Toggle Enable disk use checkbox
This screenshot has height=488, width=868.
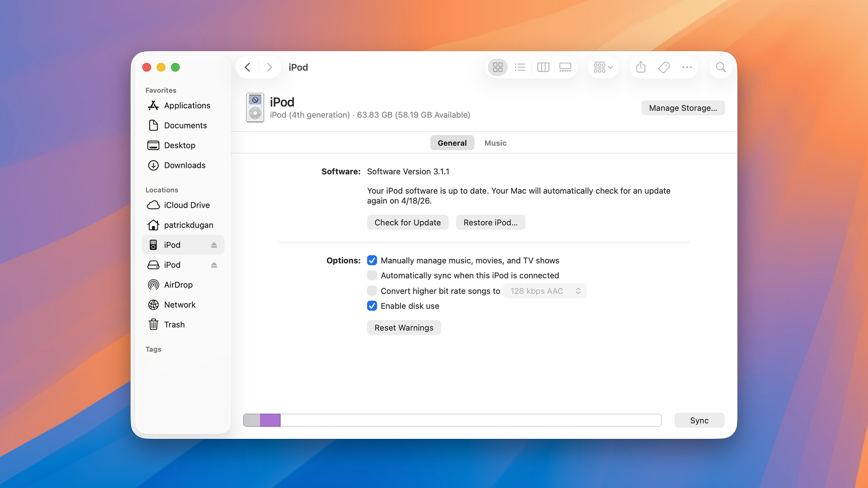[x=372, y=306]
